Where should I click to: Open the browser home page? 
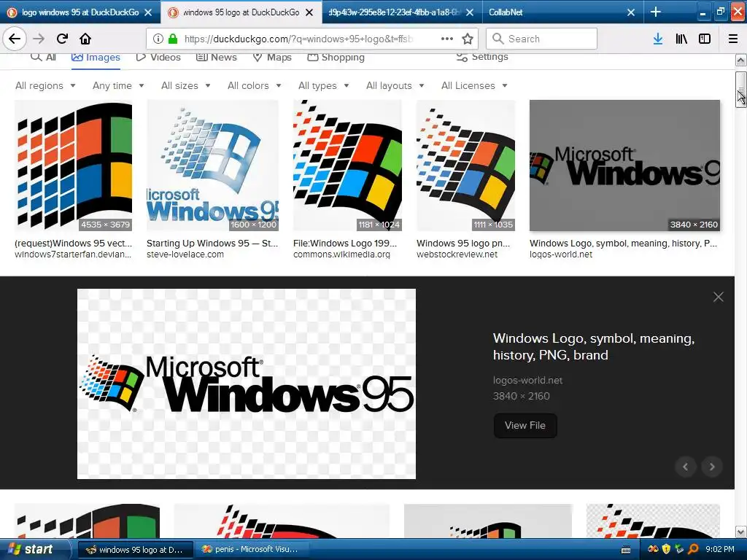(x=85, y=39)
